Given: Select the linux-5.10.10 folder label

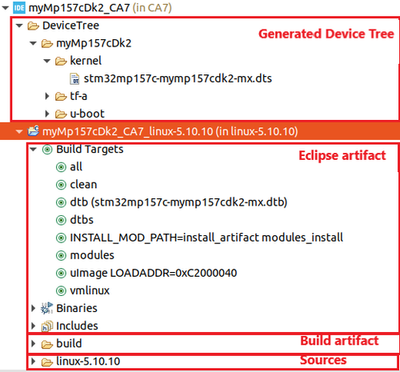Looking at the screenshot, I should pos(88,361).
